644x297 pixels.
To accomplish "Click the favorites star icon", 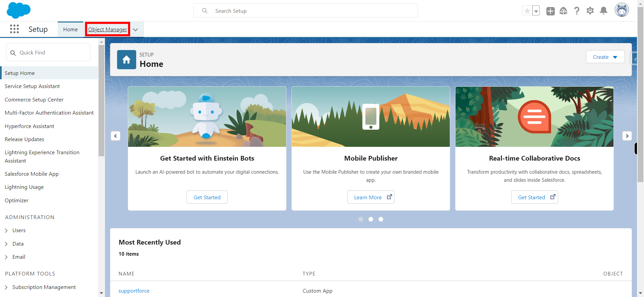I will 527,11.
